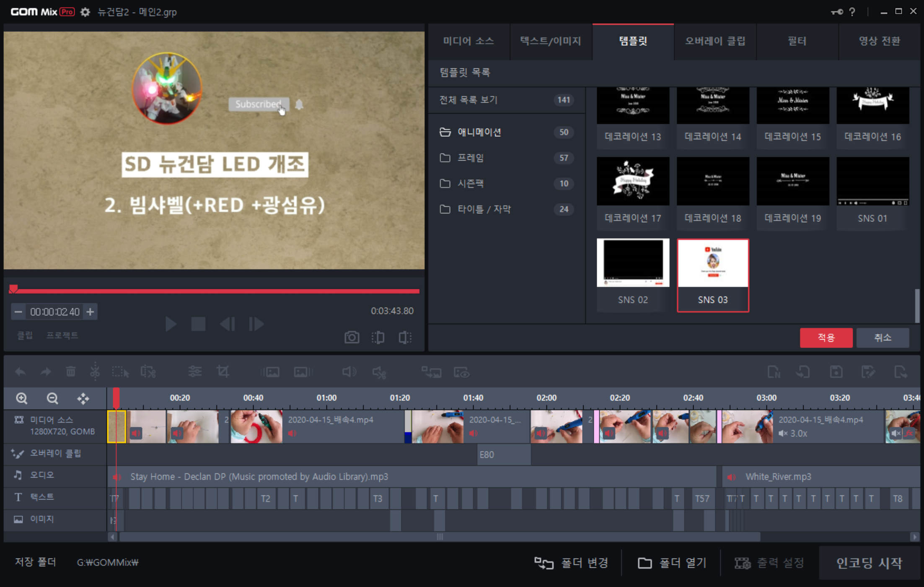
Task: Switch preview mode to 프로젝트
Action: tap(62, 335)
